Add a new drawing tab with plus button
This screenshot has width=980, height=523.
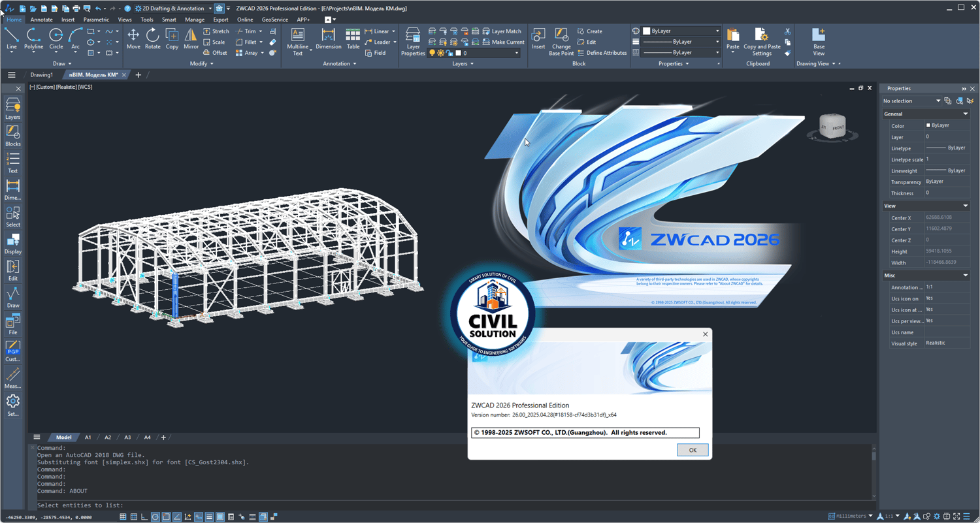139,75
